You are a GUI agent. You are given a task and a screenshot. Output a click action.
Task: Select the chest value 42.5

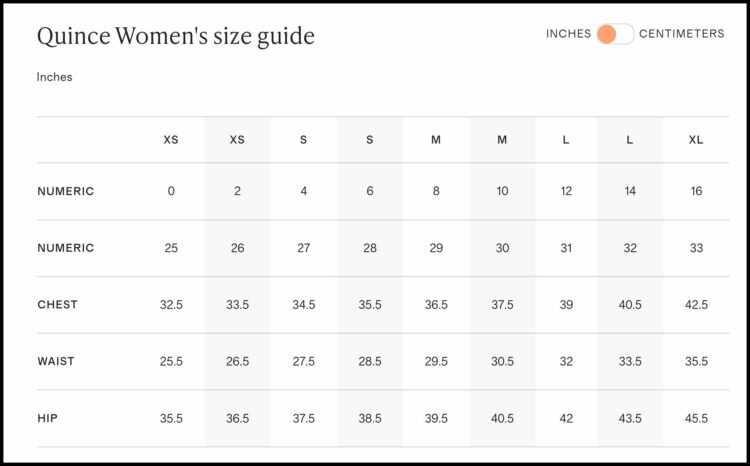696,305
